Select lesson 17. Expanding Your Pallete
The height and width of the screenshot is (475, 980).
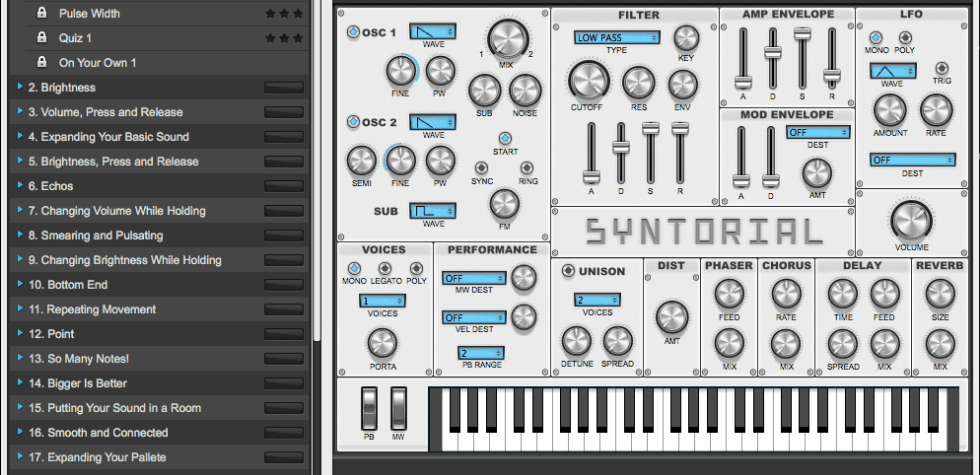pos(159,457)
